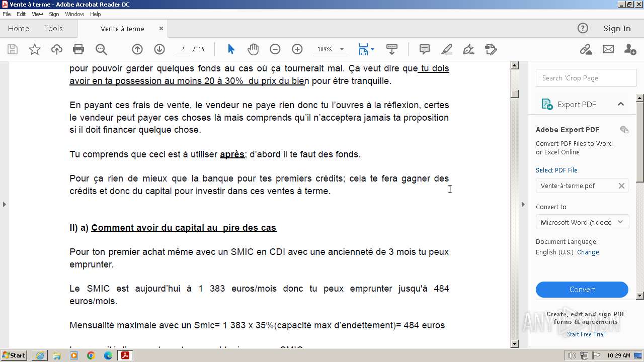This screenshot has width=644, height=362.
Task: Open the Help question mark icon
Action: click(x=583, y=28)
